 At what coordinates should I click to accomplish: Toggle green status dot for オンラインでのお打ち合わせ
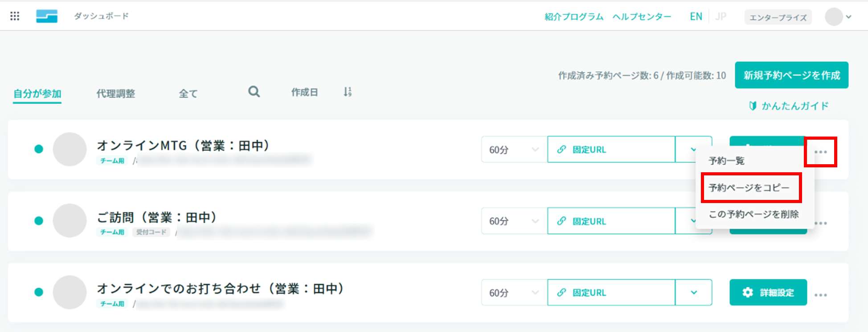tap(39, 292)
